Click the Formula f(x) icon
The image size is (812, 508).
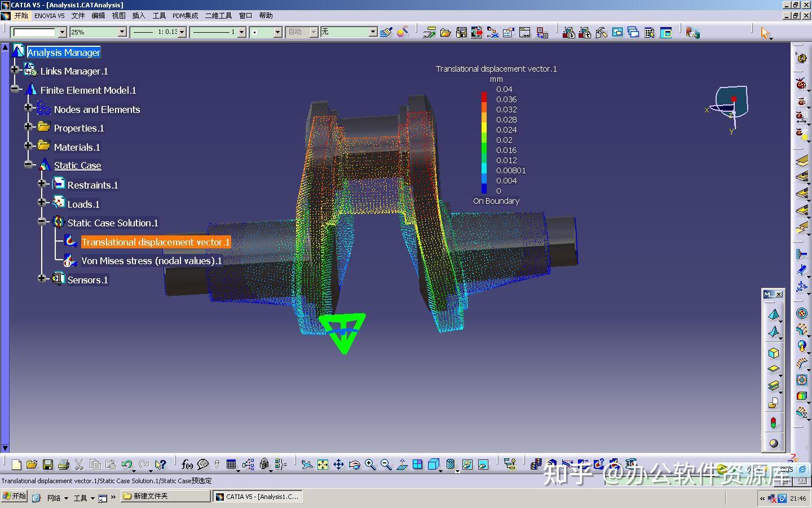[187, 465]
